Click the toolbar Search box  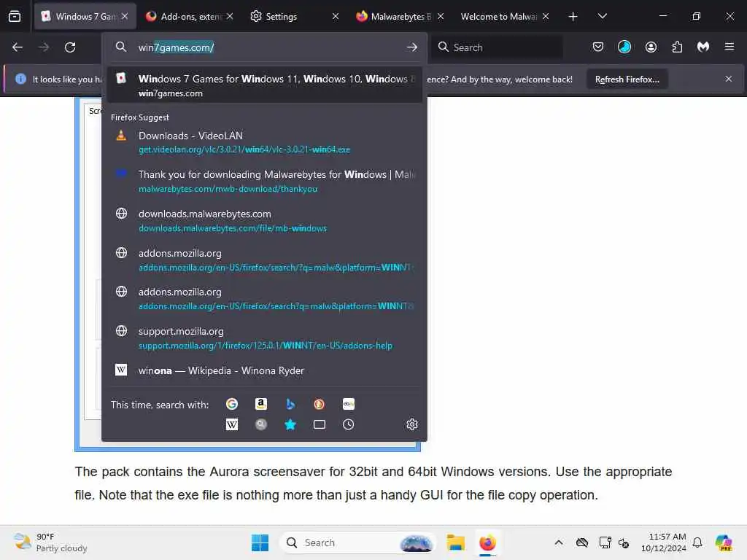point(496,47)
